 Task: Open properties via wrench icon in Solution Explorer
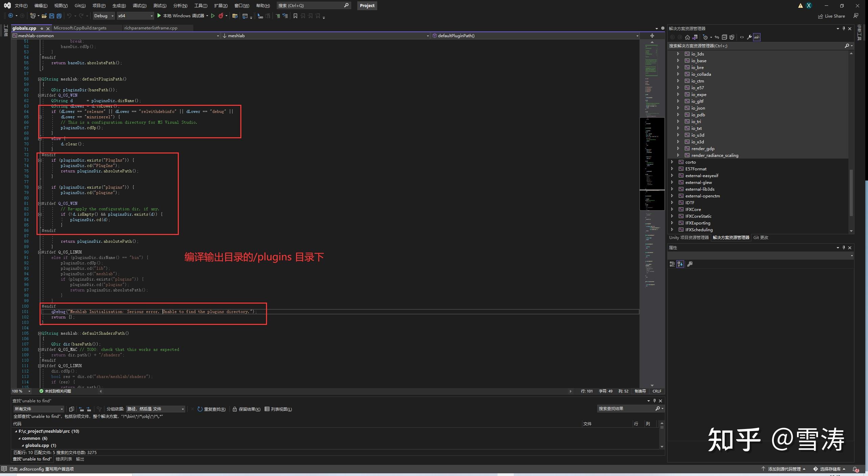[749, 37]
